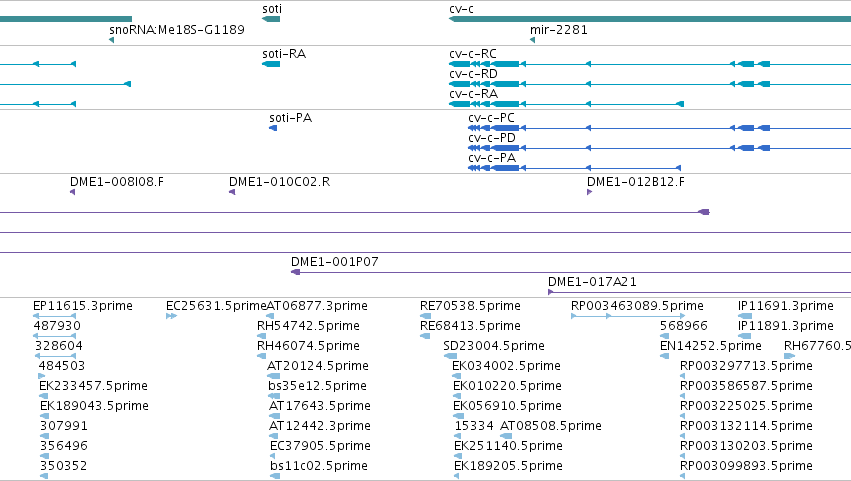Click the SD23004.5prime EST label
The height and width of the screenshot is (481, 851).
(494, 346)
